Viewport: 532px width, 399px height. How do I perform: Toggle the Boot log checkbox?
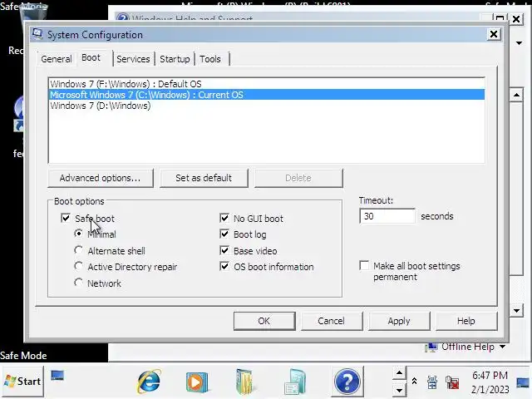[224, 234]
